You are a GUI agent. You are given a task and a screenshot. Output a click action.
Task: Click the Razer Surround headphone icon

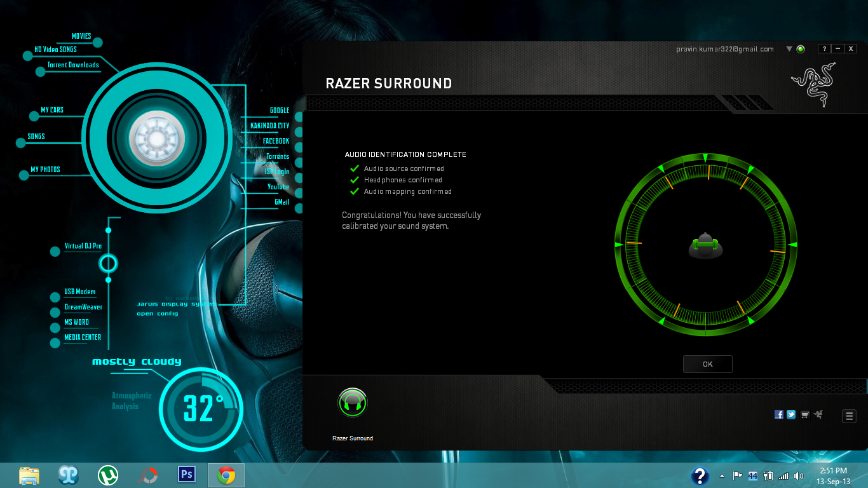coord(352,402)
